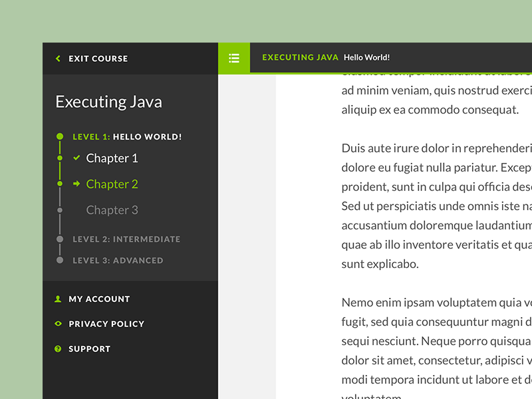This screenshot has height=399, width=532.
Task: Click the person icon beside My Account
Action: coord(58,299)
